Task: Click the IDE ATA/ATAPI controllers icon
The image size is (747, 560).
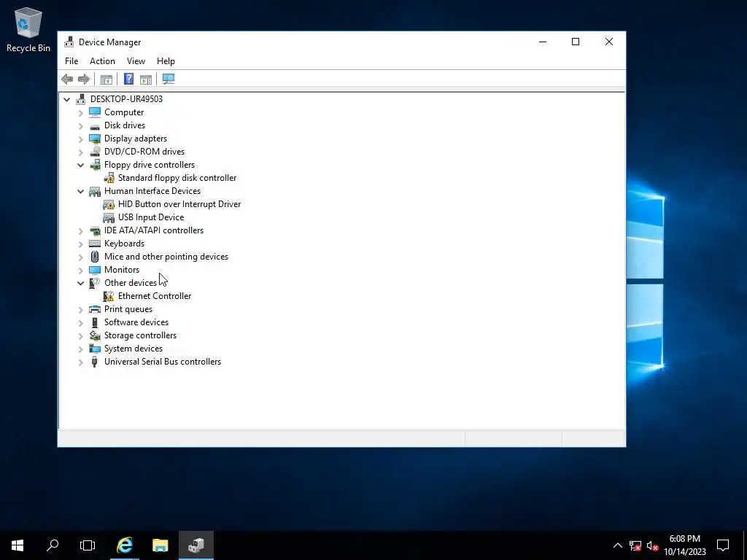Action: pos(95,230)
